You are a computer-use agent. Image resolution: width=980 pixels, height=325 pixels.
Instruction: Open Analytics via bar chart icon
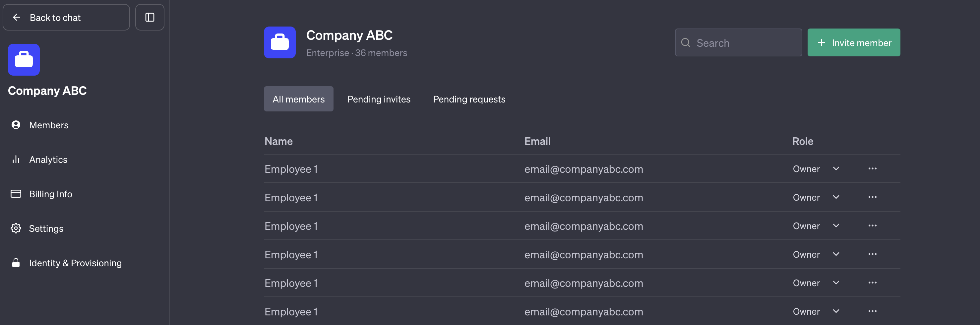(16, 159)
